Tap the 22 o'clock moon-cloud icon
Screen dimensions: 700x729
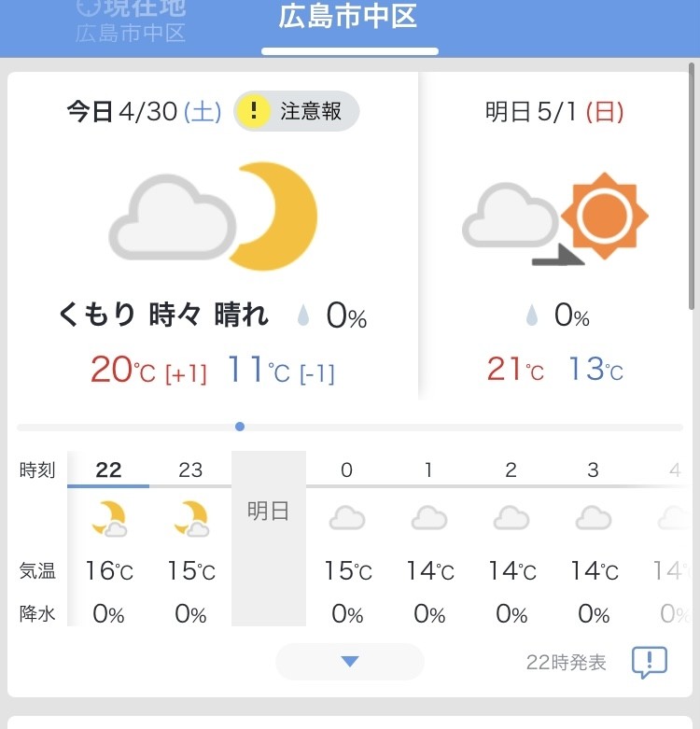point(108,518)
